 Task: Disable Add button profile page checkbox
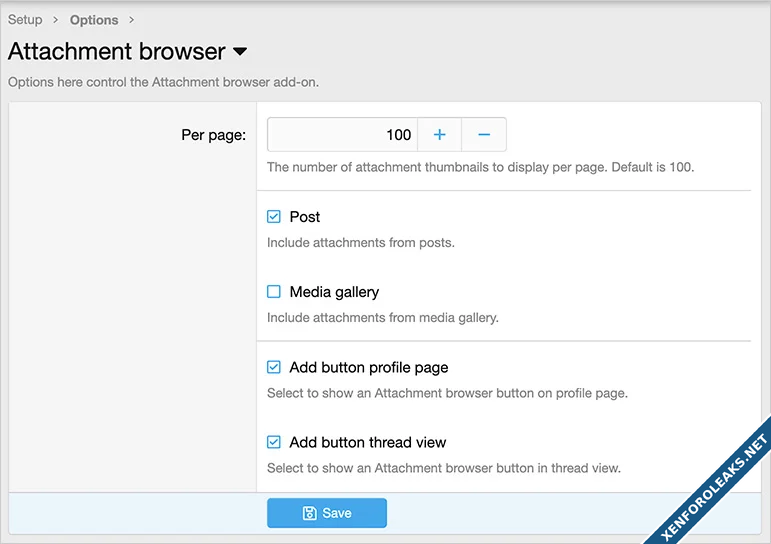point(274,367)
